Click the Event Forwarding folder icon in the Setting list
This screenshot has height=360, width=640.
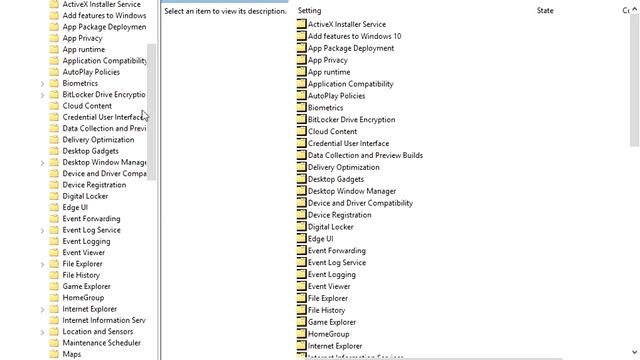pyautogui.click(x=301, y=250)
